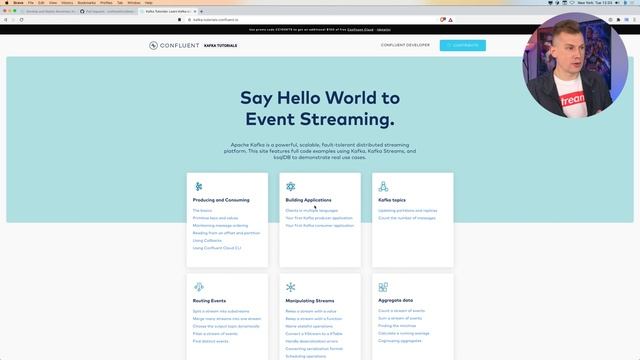Go back with the browser back arrow
The image size is (640, 360).
6,20
